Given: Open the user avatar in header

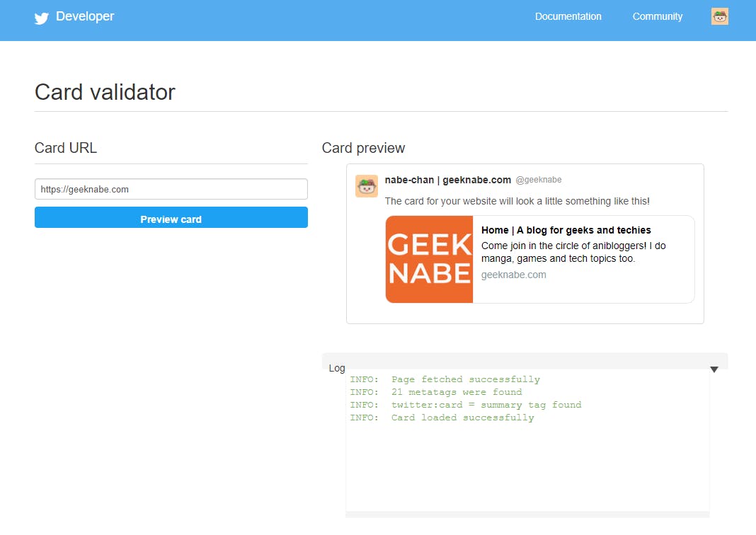Looking at the screenshot, I should pos(719,16).
